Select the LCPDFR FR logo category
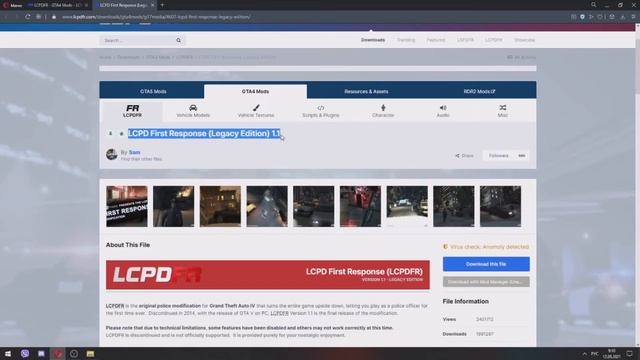Screen dimensions: 640x360 (x=132, y=111)
